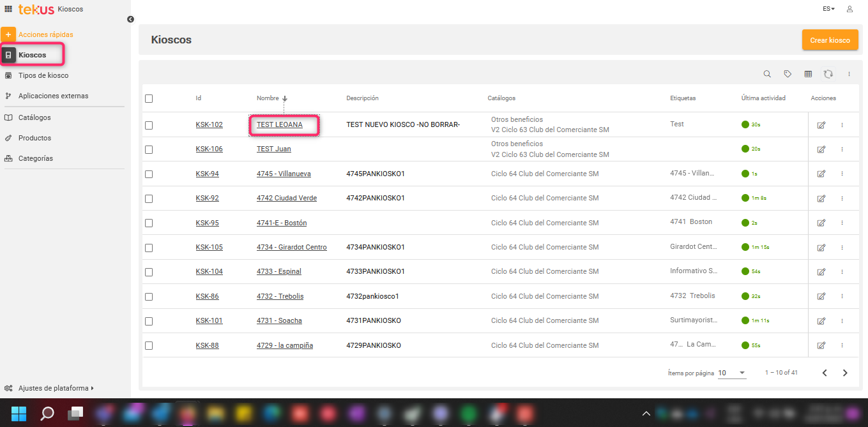
Task: Click the table columns view icon
Action: point(808,74)
